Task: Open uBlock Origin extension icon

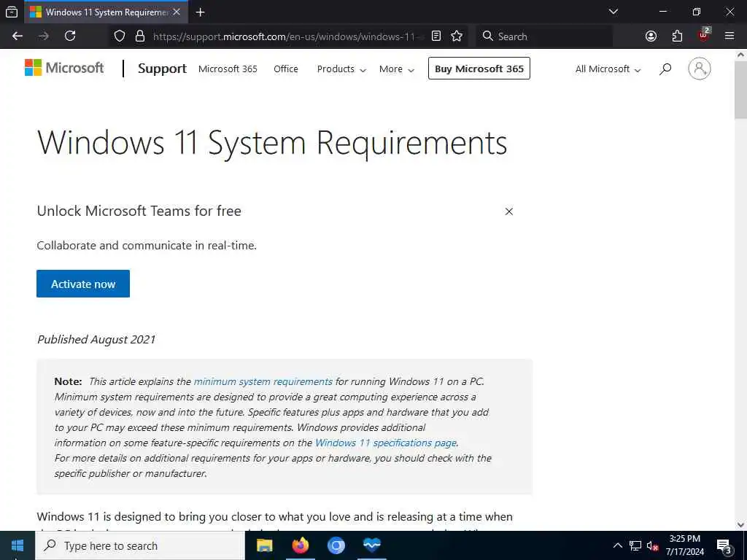Action: point(704,35)
